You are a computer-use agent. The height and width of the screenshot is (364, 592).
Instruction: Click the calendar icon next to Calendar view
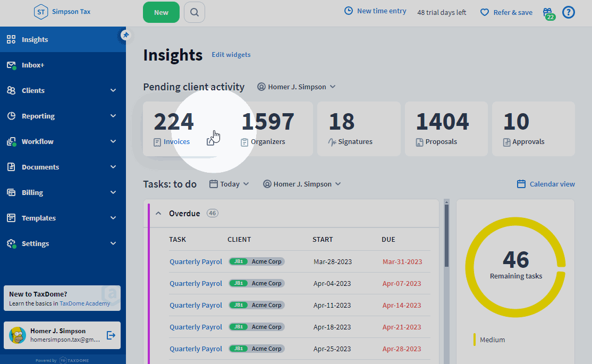pyautogui.click(x=521, y=184)
